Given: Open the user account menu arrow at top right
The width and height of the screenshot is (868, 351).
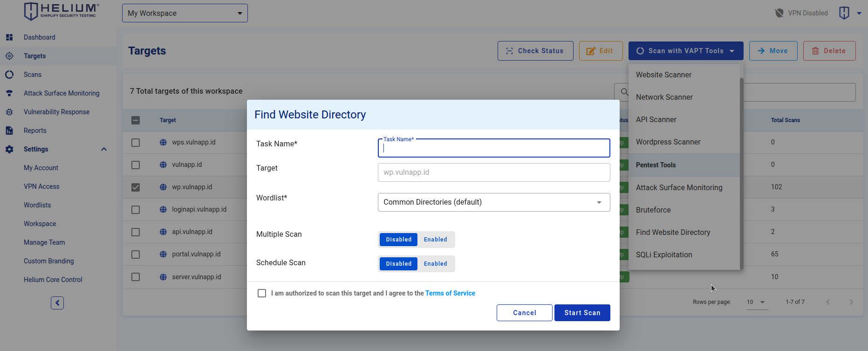Looking at the screenshot, I should pos(859,13).
